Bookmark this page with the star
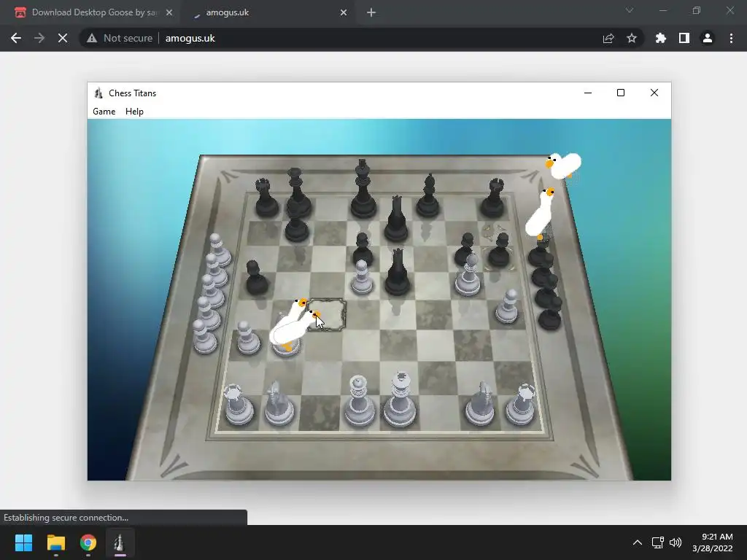747x560 pixels. [632, 38]
